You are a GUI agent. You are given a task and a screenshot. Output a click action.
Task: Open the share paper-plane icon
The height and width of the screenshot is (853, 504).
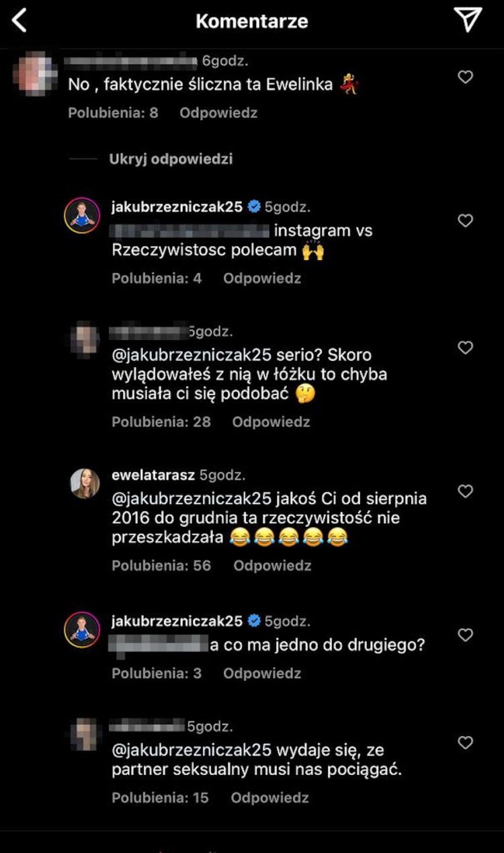pos(468,20)
